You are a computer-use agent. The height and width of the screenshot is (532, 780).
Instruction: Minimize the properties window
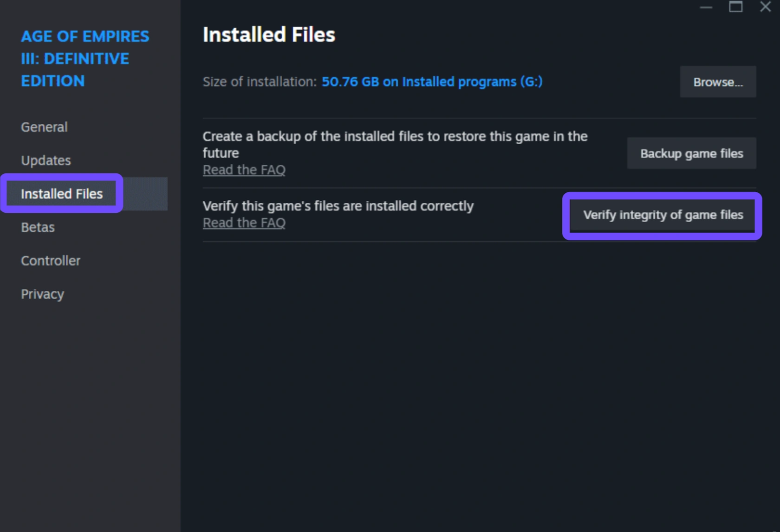(706, 7)
